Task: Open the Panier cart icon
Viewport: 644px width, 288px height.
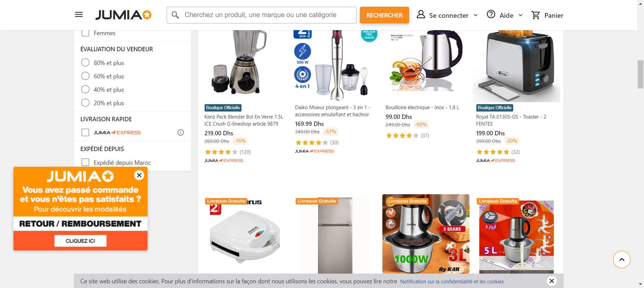Action: click(x=536, y=15)
